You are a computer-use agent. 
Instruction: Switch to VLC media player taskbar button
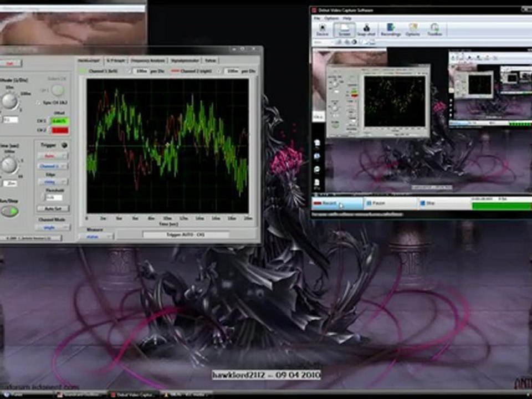[x=186, y=395]
